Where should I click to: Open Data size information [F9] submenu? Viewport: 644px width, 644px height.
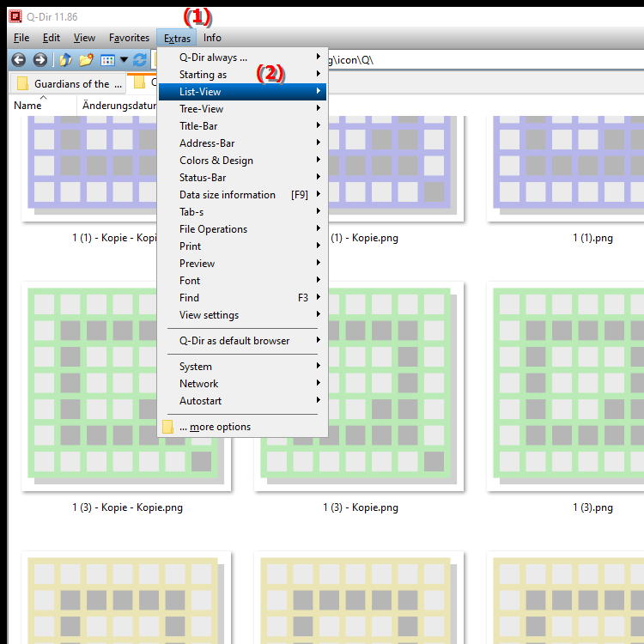pos(242,195)
